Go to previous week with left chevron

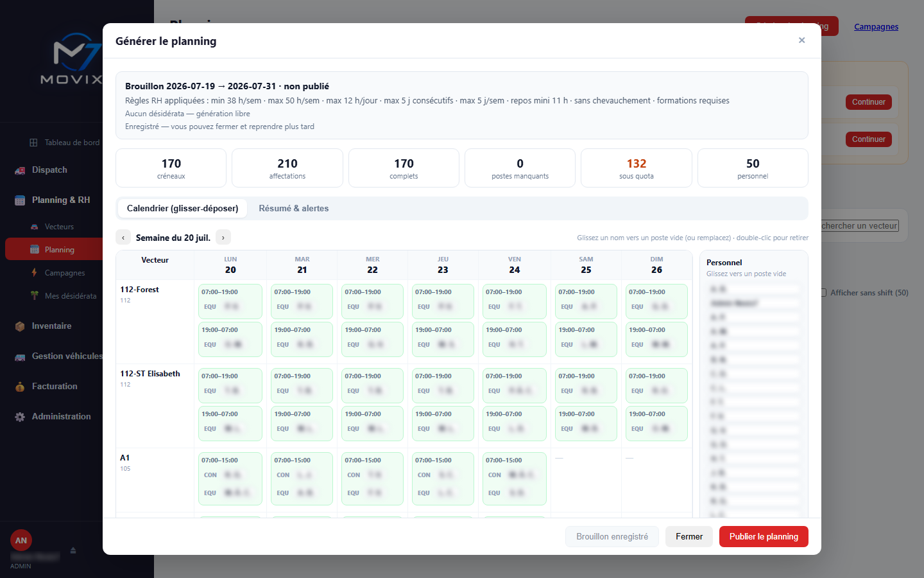point(123,238)
